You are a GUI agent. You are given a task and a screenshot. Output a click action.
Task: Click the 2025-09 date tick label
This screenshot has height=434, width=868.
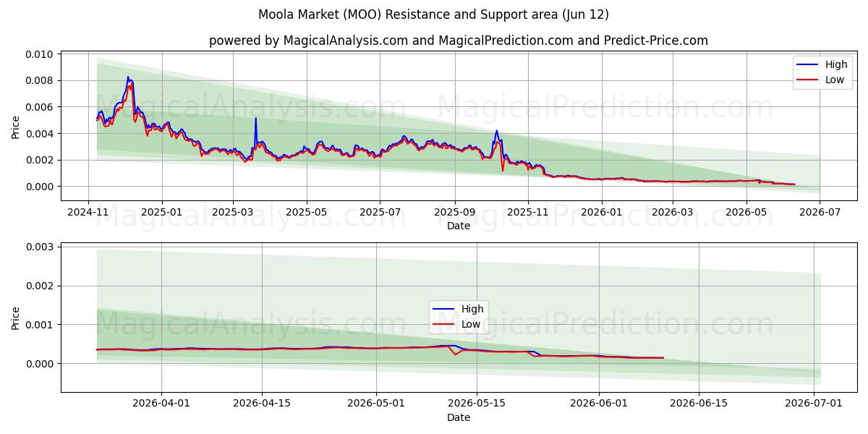[x=455, y=213]
